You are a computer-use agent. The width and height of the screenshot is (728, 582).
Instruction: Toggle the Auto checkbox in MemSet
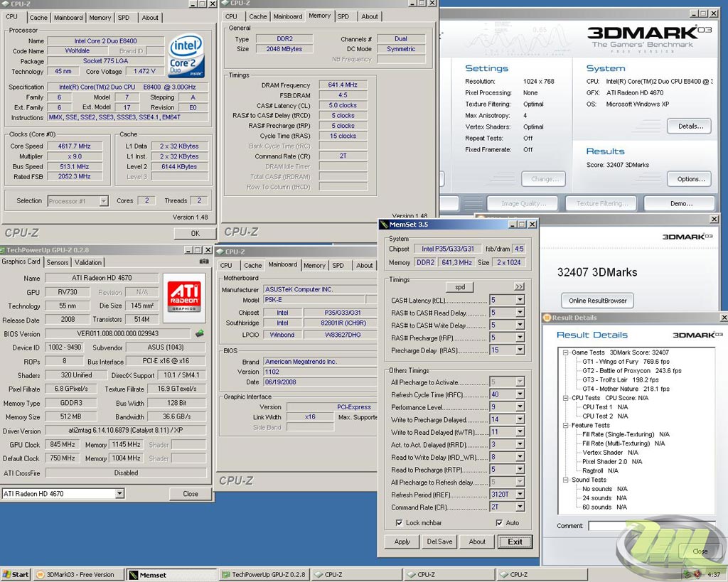[499, 522]
